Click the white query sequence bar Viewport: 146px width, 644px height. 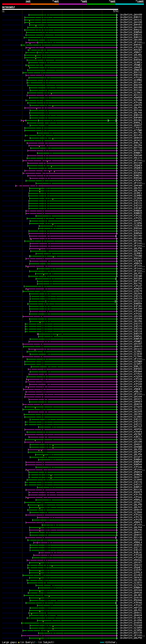point(60,10)
